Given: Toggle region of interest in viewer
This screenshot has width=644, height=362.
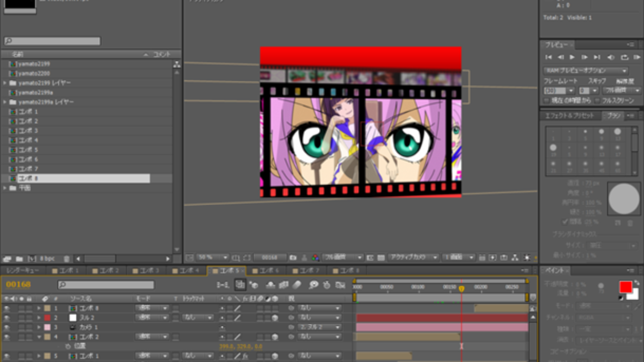Looking at the screenshot, I should click(x=370, y=257).
